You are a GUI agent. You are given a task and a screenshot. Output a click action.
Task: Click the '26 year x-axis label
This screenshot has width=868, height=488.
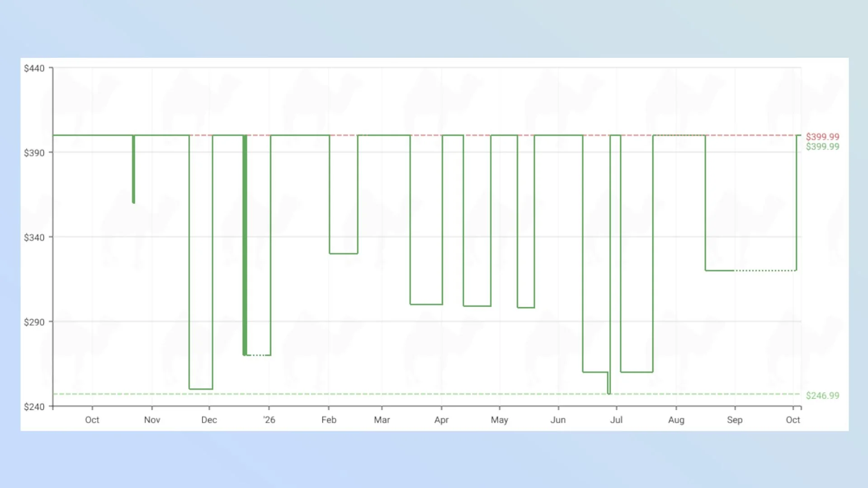(269, 420)
